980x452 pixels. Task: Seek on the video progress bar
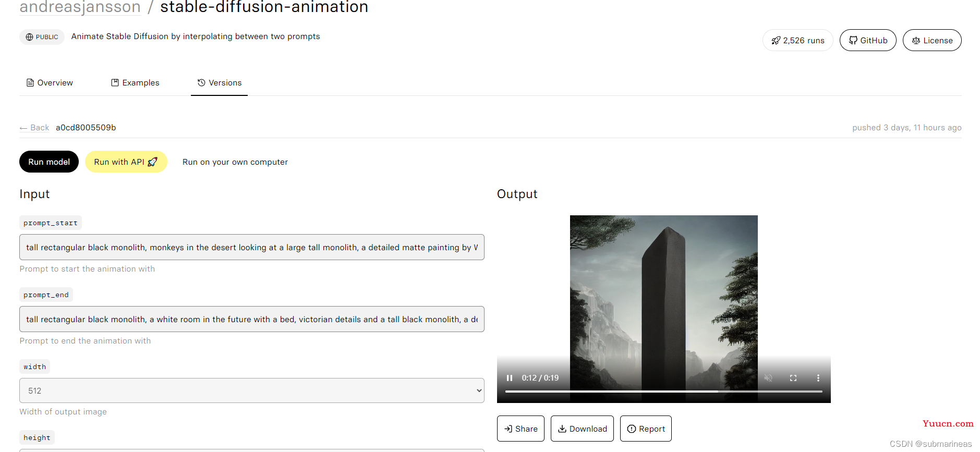click(664, 391)
